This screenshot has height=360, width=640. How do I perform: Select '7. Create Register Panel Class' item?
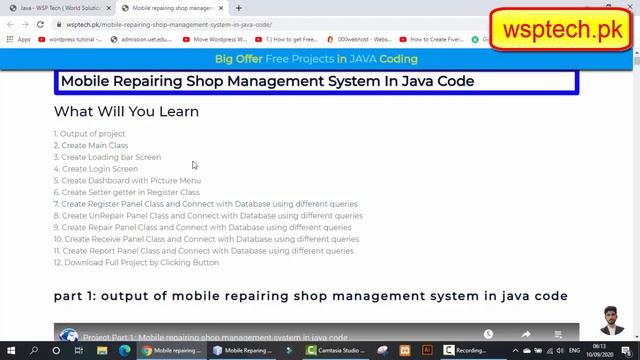click(x=205, y=204)
